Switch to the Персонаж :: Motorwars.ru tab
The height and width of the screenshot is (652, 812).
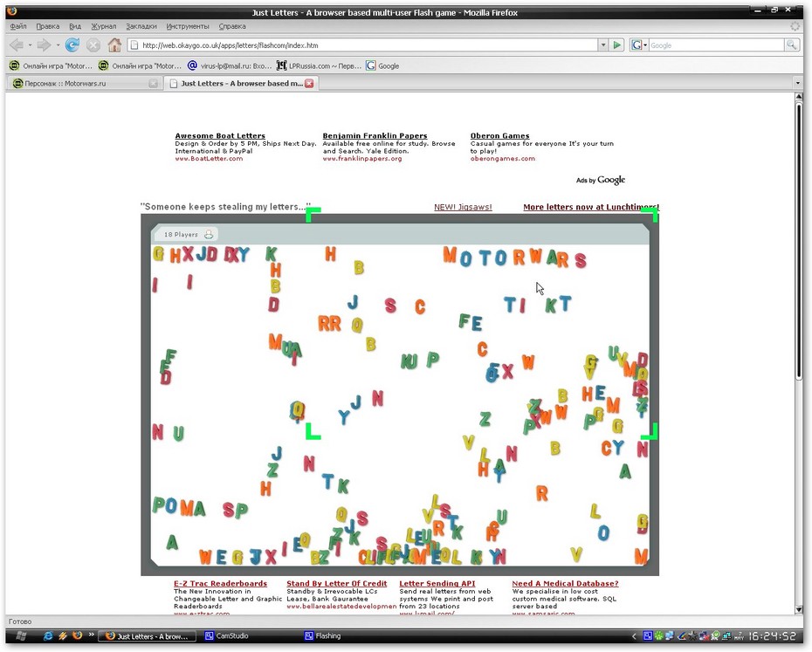(x=85, y=84)
